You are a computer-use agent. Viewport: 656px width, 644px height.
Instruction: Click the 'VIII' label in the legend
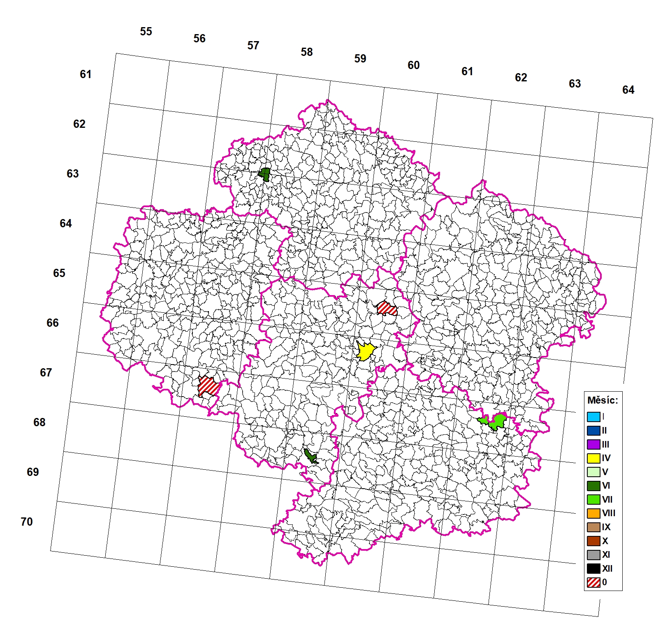point(609,513)
